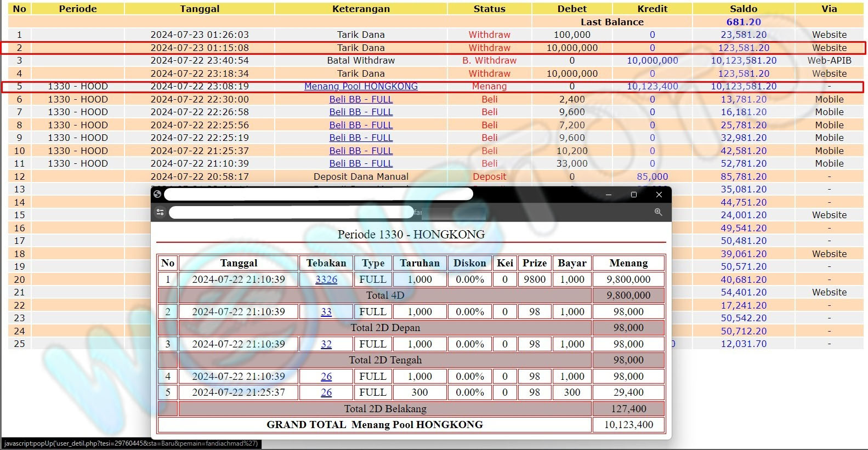Click the site settings icon in popup address bar
Image resolution: width=868 pixels, height=450 pixels.
[x=160, y=212]
